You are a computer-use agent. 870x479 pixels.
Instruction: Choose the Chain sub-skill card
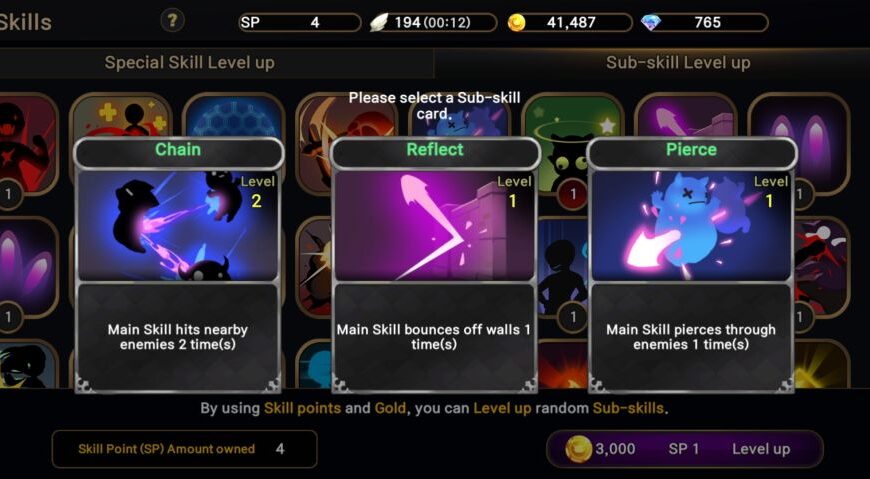pyautogui.click(x=178, y=265)
